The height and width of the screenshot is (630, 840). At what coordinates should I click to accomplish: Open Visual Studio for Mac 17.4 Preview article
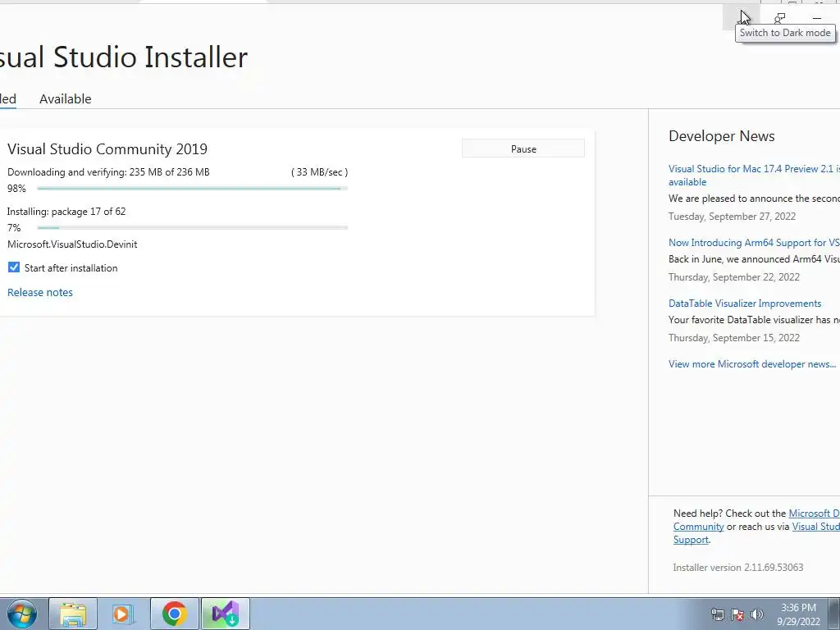click(x=754, y=176)
